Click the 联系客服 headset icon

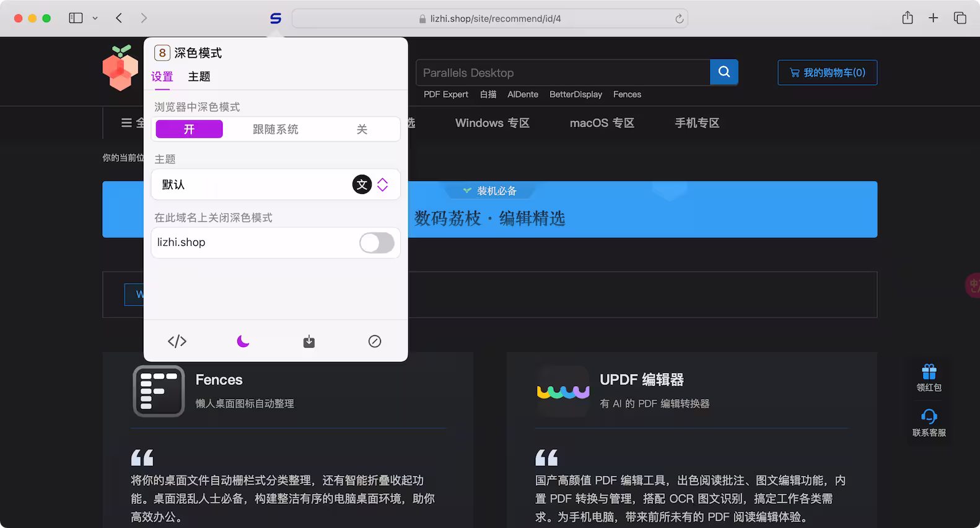coord(929,416)
